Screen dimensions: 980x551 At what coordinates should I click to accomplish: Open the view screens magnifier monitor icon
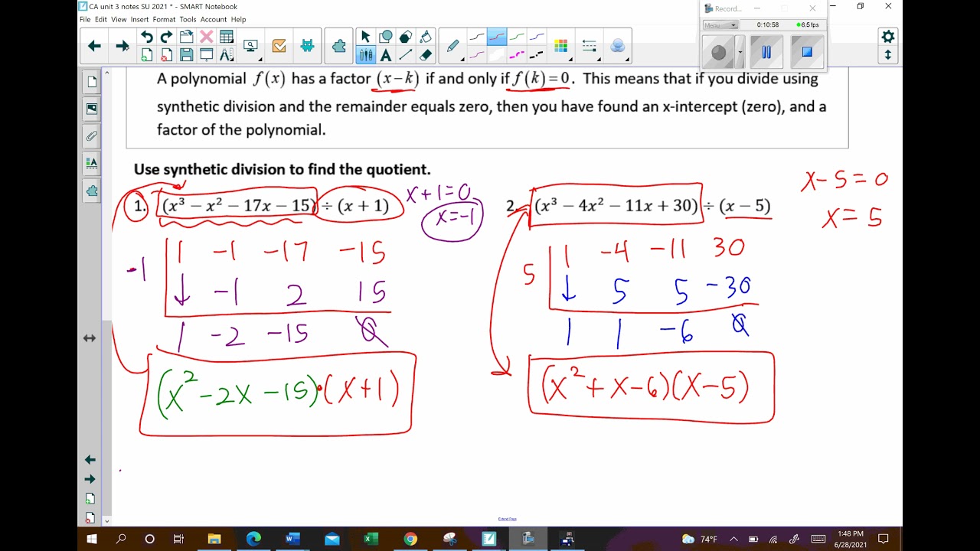[x=251, y=46]
